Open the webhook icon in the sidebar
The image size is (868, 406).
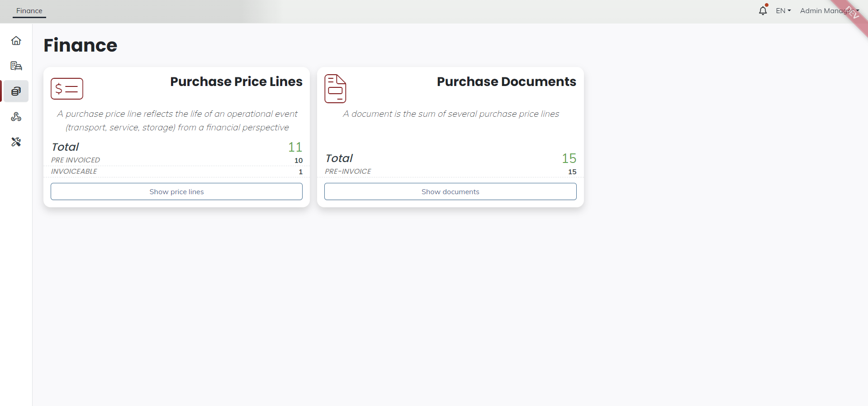16,117
